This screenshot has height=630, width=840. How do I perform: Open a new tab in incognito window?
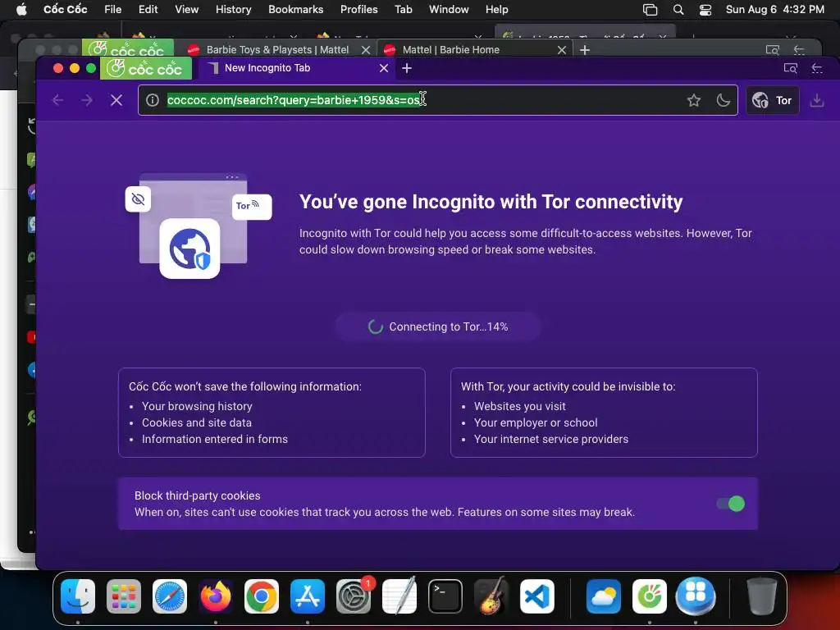point(407,68)
